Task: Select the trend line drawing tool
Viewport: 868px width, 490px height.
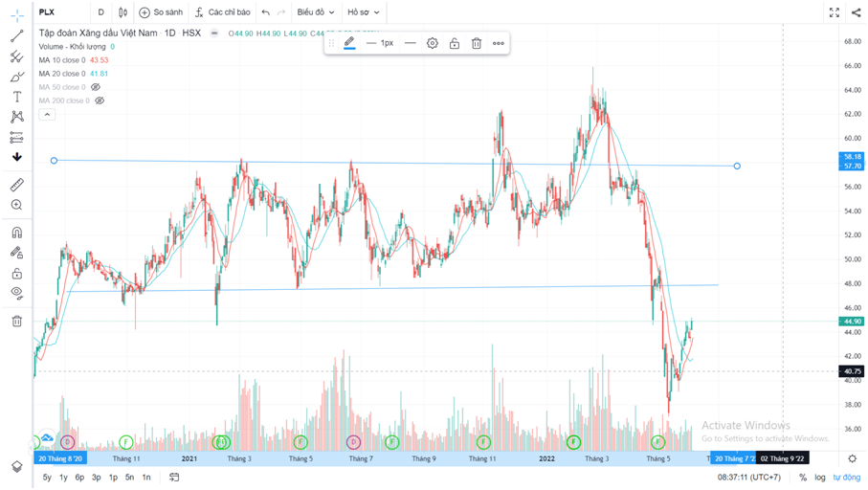Action: coord(16,36)
